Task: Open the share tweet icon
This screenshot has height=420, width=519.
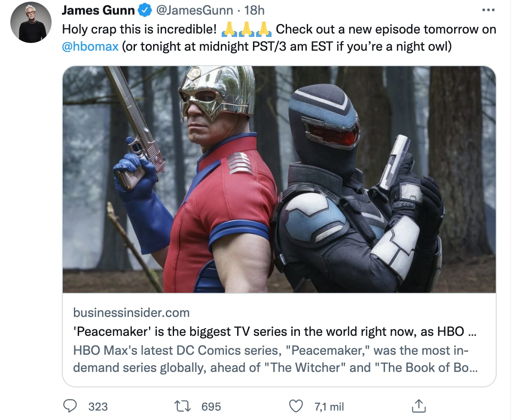Action: coord(418,406)
